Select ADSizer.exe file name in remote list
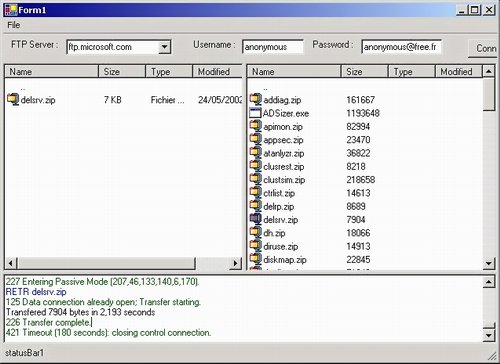Image resolution: width=500 pixels, height=364 pixels. (x=286, y=113)
